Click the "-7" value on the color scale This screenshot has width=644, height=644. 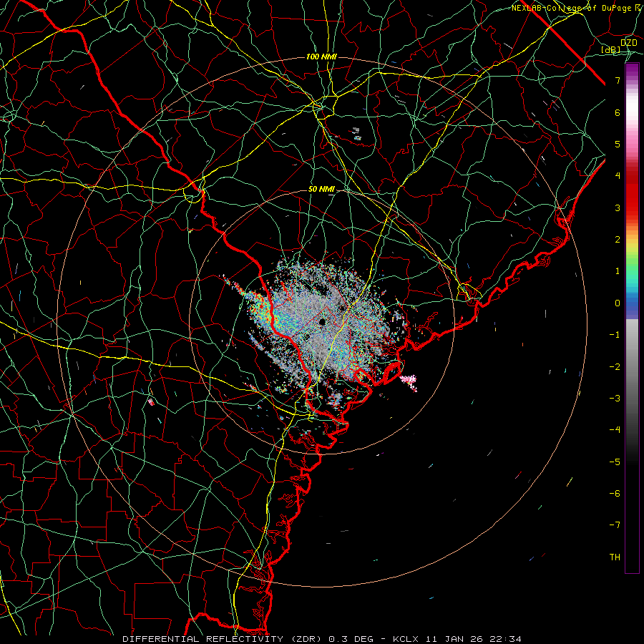coord(615,525)
